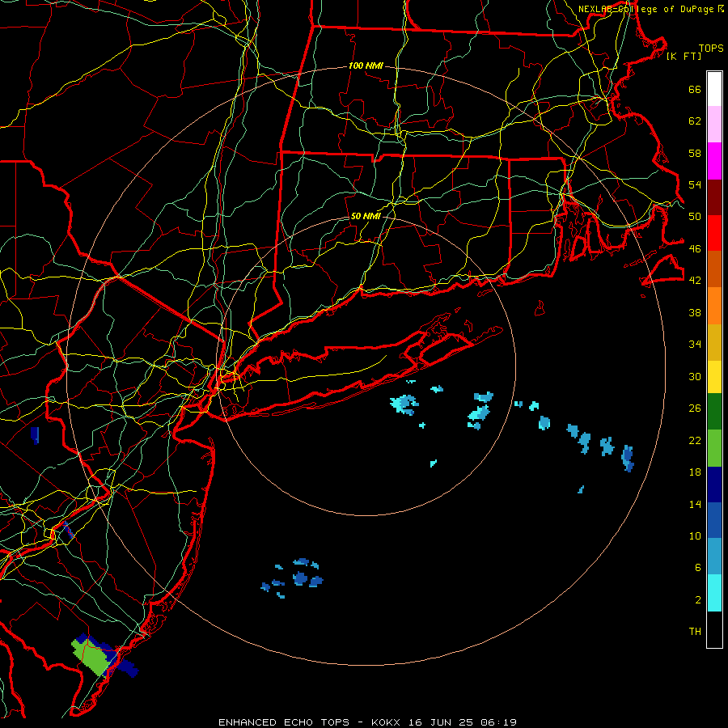
Task: Click the legend value '38'
Action: (x=695, y=312)
